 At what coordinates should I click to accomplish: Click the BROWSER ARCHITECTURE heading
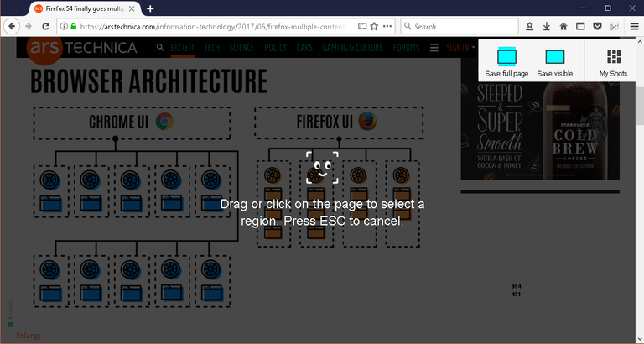[149, 81]
